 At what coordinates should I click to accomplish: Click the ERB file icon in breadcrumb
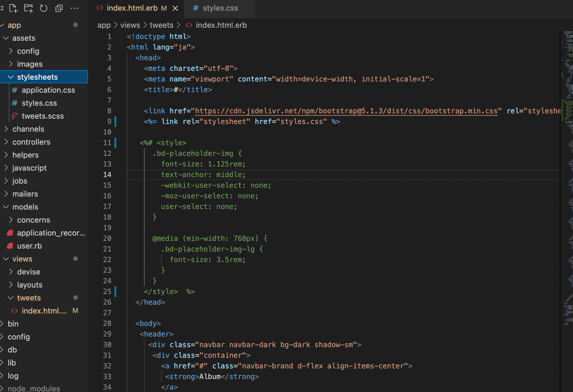click(x=189, y=25)
